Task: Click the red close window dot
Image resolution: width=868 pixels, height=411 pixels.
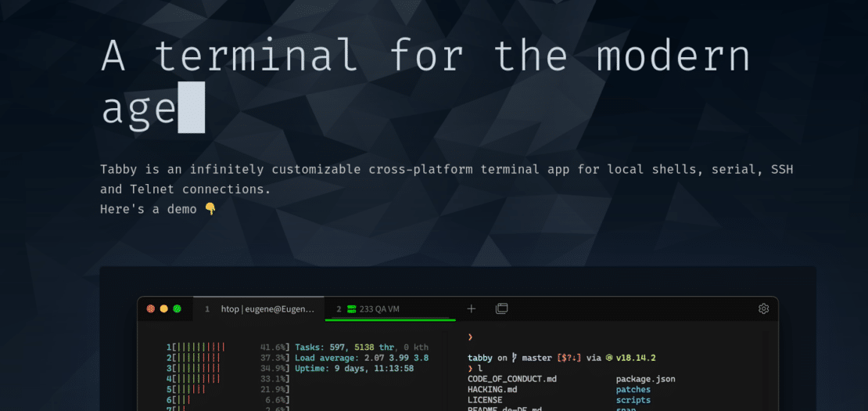Action: 151,309
